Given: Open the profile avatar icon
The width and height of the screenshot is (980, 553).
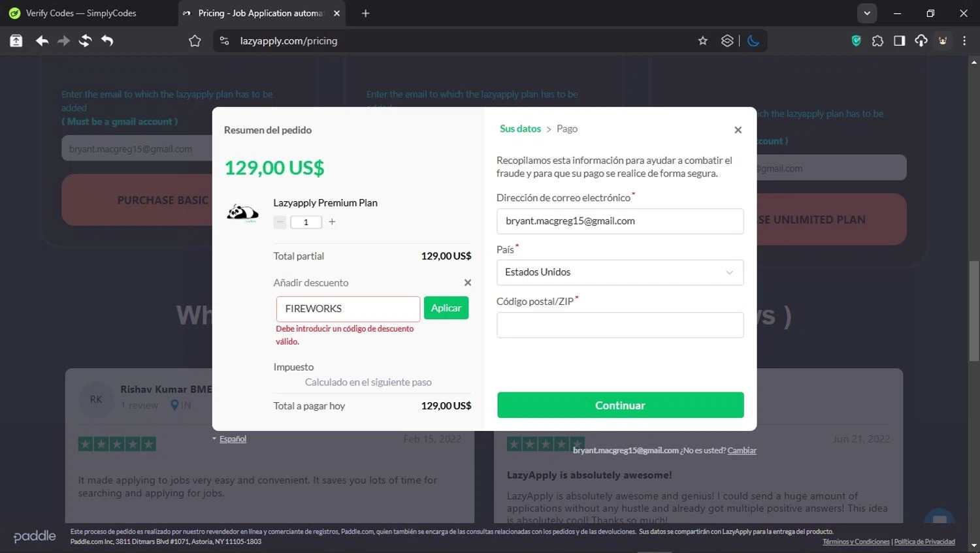Looking at the screenshot, I should pyautogui.click(x=943, y=40).
